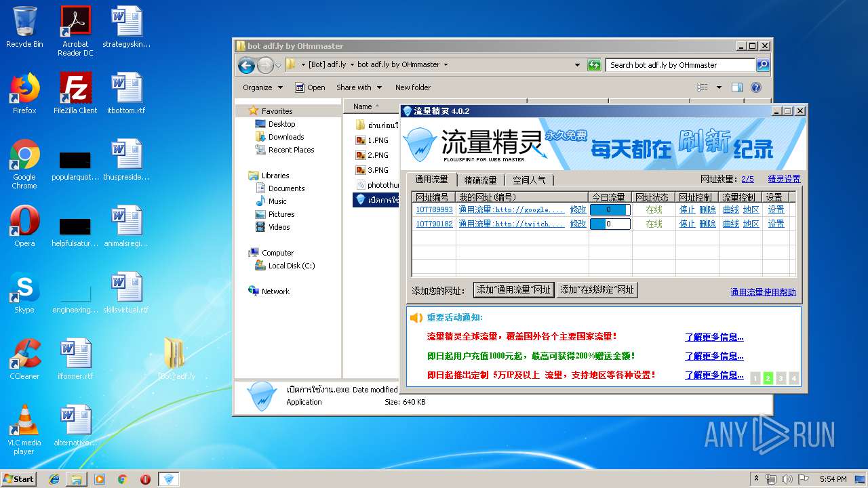Open 曲线 for the twitch row
Viewport: 868px width, 488px height.
click(730, 224)
